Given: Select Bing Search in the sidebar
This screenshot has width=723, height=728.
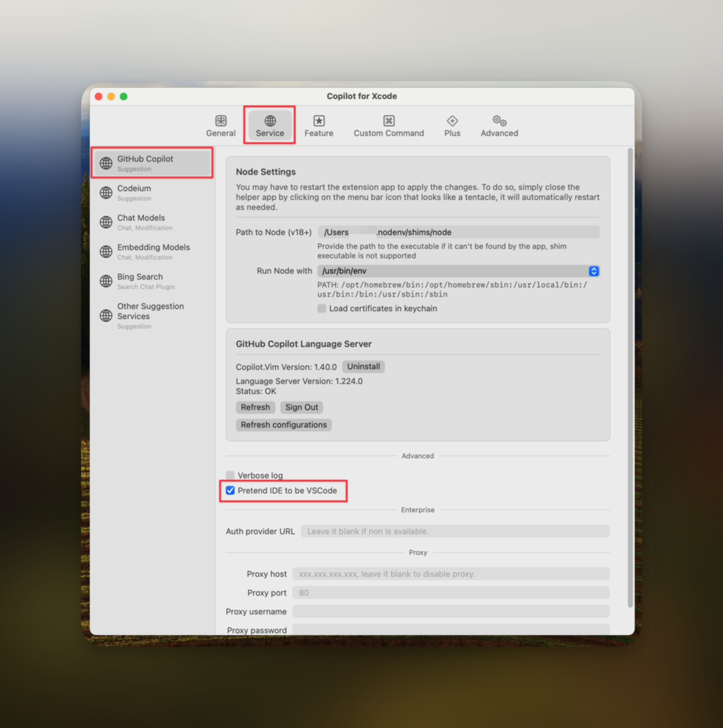Looking at the screenshot, I should (152, 281).
